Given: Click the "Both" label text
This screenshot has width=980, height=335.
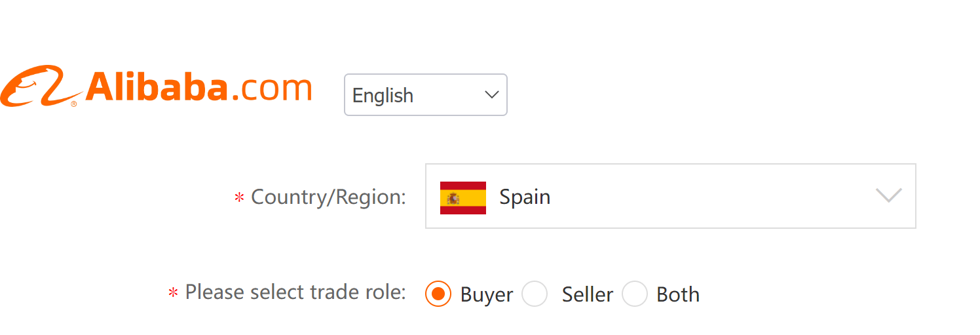Looking at the screenshot, I should click(x=678, y=295).
